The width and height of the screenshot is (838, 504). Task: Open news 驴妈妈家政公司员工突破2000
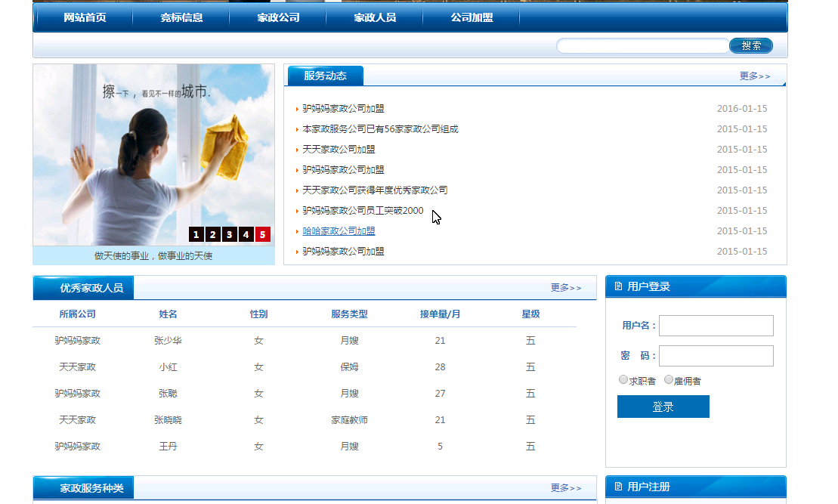click(x=363, y=211)
